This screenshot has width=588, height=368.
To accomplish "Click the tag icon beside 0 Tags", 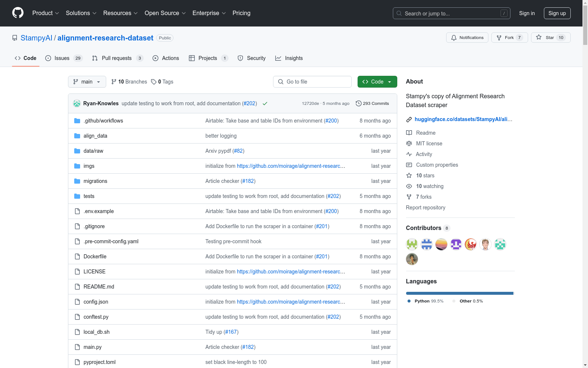I will coord(154,82).
